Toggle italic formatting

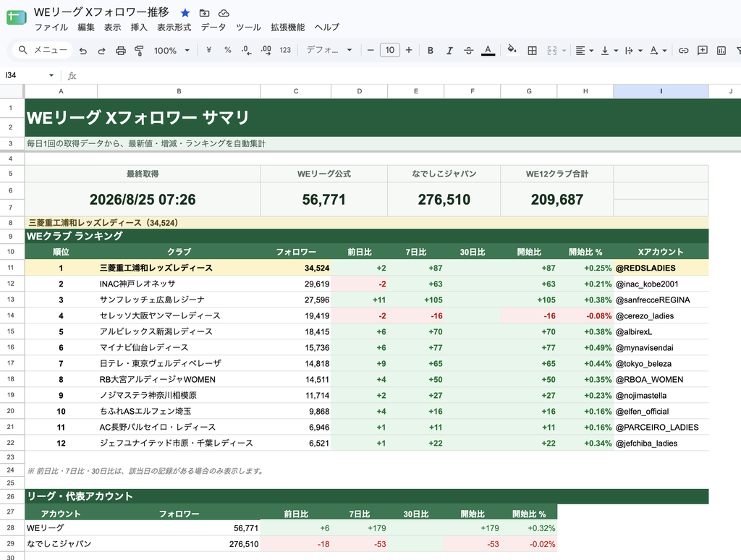449,50
